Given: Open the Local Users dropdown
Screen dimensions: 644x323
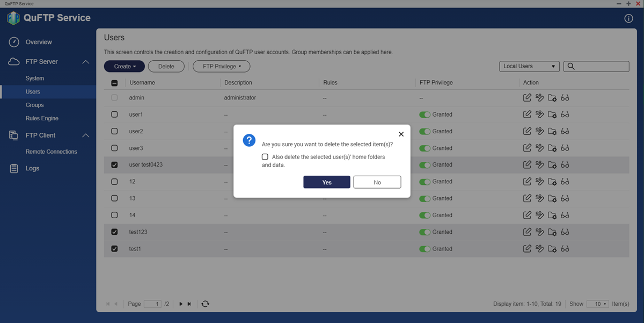Looking at the screenshot, I should point(529,66).
